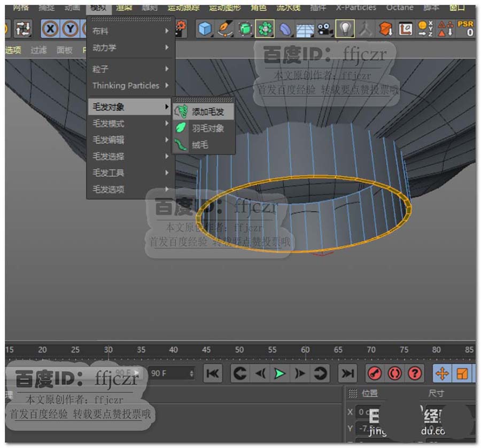The width and height of the screenshot is (481, 448).
Task: Toggle scale keying orange icon
Action: pyautogui.click(x=462, y=374)
